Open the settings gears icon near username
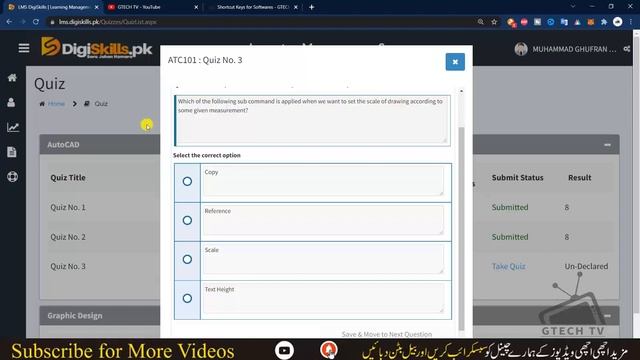Screen dimensions: 640x360 click(627, 49)
